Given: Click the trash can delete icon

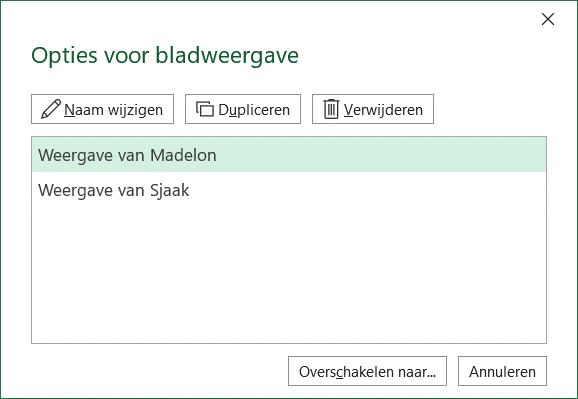Looking at the screenshot, I should (x=331, y=109).
